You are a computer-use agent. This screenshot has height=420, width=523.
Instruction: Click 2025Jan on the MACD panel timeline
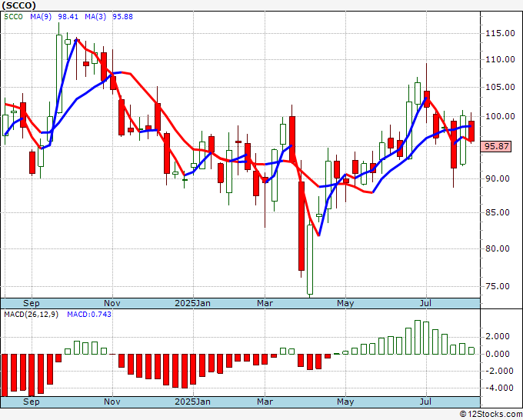[x=193, y=402]
